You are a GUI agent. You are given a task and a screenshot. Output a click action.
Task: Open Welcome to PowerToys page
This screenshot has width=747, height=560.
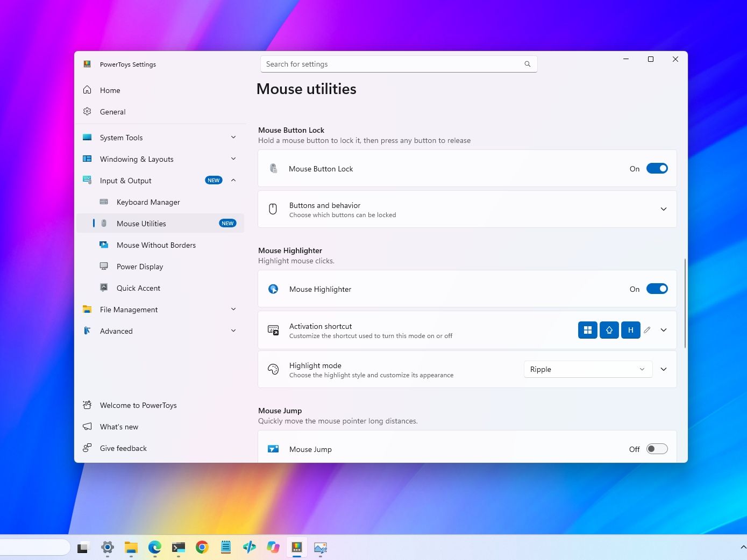coord(160,405)
